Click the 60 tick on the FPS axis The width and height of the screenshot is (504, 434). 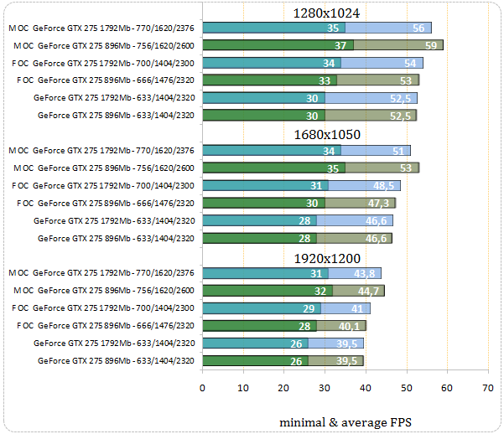click(447, 388)
